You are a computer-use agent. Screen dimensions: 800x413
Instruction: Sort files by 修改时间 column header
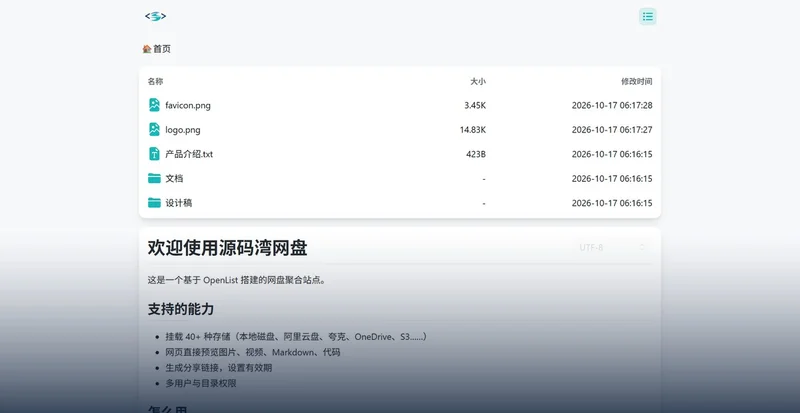tap(636, 81)
